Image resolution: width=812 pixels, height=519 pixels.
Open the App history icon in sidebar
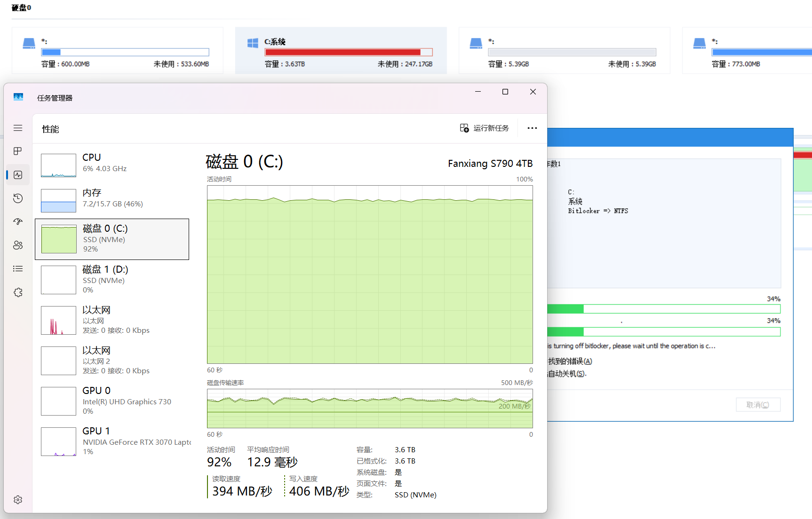[x=18, y=198]
